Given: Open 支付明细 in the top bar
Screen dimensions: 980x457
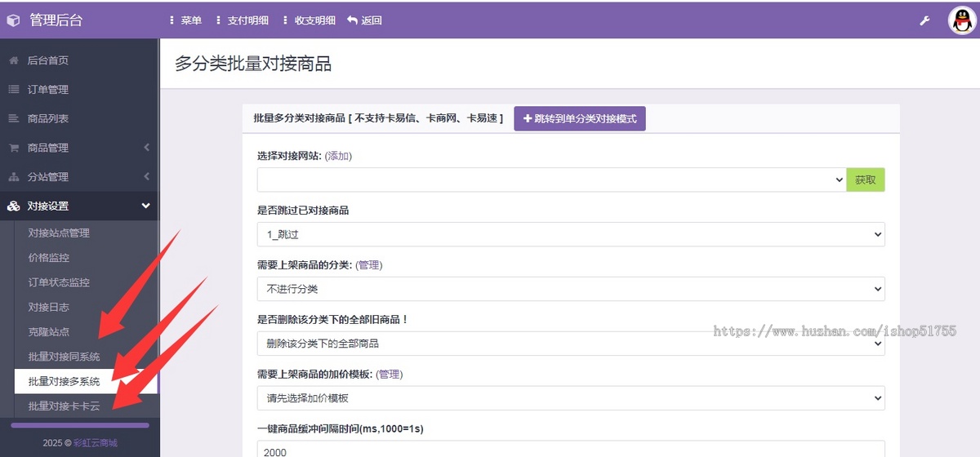Looking at the screenshot, I should click(248, 20).
